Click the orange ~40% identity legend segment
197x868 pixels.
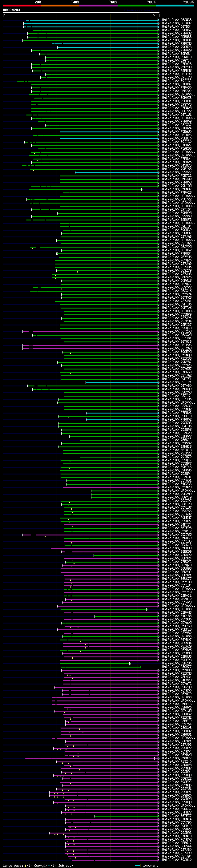click(x=60, y=6)
